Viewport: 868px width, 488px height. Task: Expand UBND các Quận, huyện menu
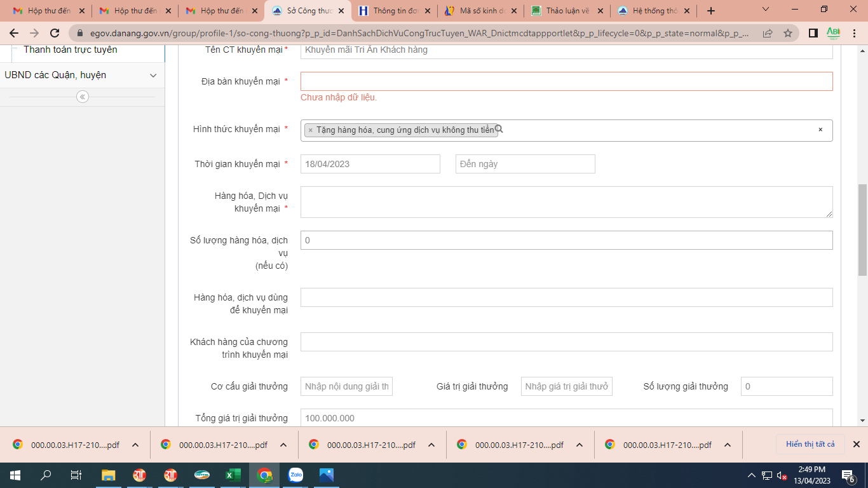pyautogui.click(x=153, y=76)
